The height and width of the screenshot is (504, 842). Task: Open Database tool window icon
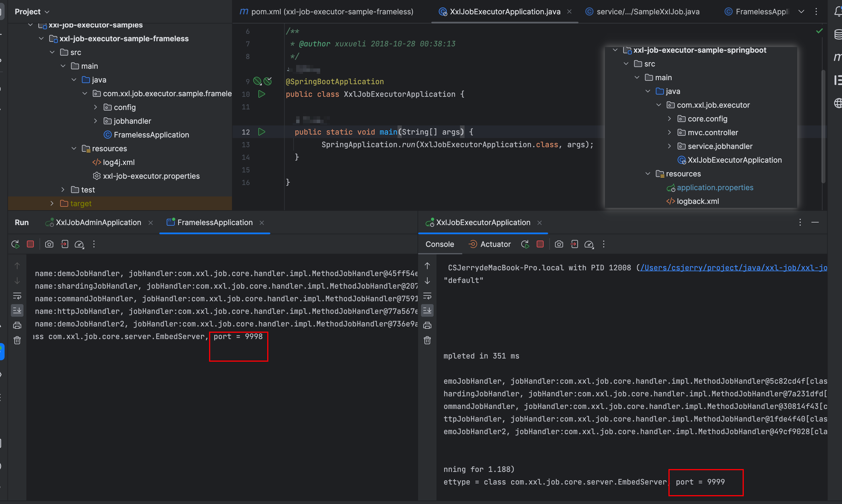point(838,34)
